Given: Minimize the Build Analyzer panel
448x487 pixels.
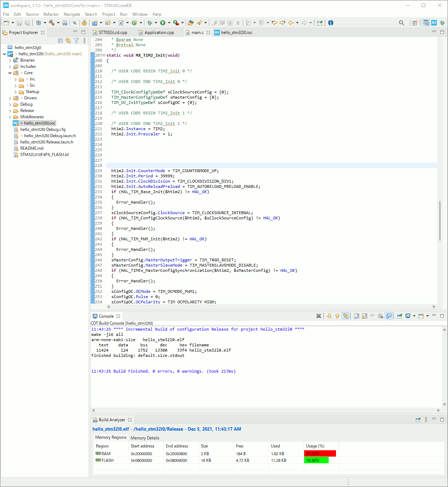Looking at the screenshot, I should [434, 419].
